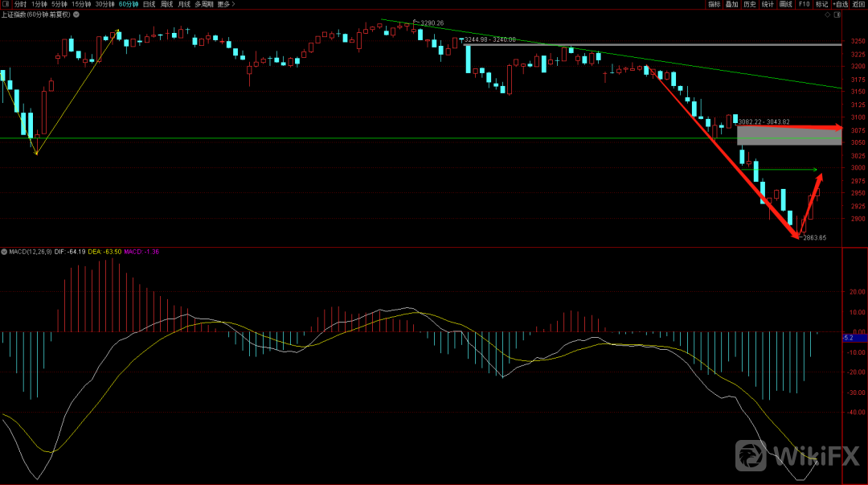Switch chart to 15分钟 period
The image size is (868, 485).
click(x=82, y=4)
